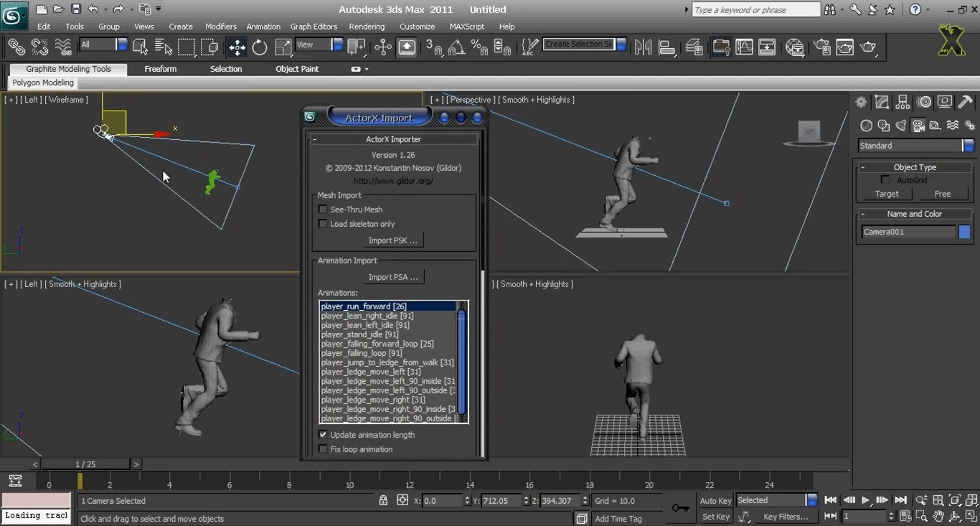Open the Material Editor icon

pyautogui.click(x=794, y=47)
